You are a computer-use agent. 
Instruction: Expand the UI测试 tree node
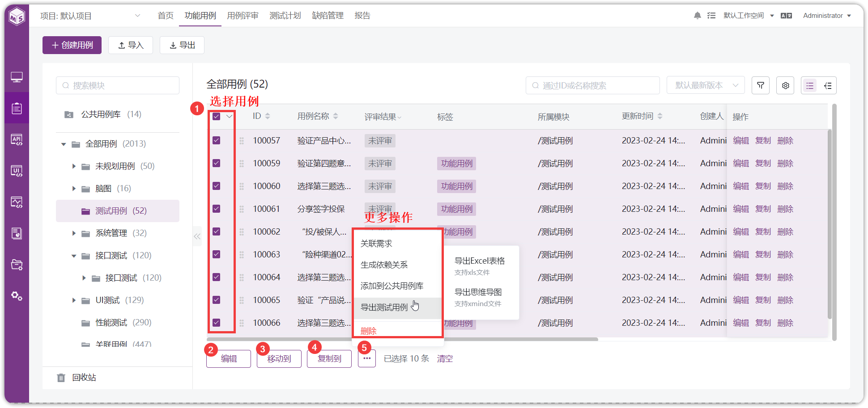[74, 300]
